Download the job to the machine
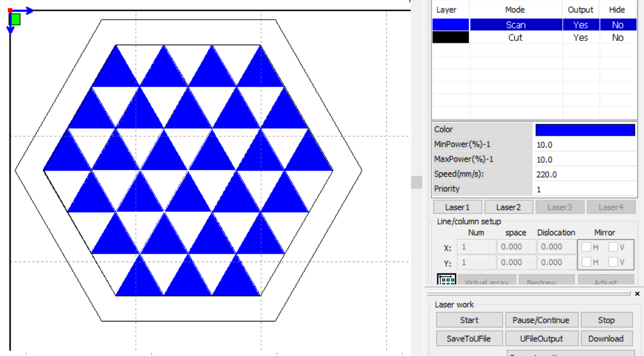Screen dimensions: 644x356 pos(606,338)
